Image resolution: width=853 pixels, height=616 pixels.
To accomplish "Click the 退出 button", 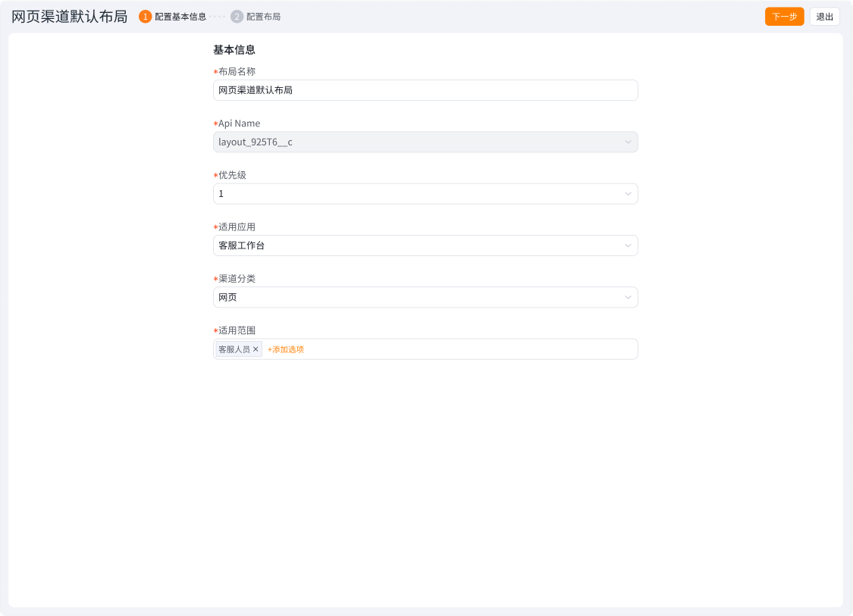I will click(824, 17).
